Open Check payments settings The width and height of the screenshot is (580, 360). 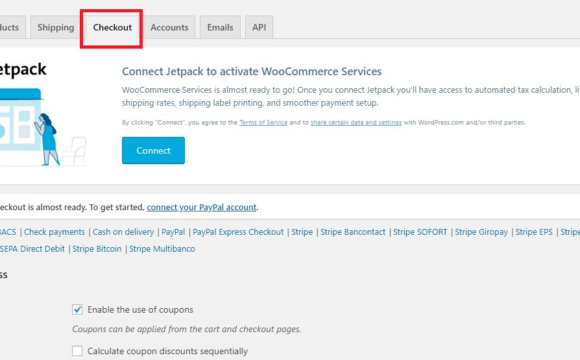(x=54, y=232)
